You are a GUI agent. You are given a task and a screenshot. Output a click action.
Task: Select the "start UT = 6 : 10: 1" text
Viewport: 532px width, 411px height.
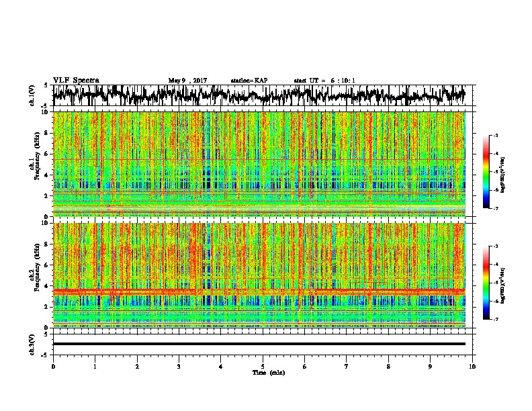[x=324, y=81]
